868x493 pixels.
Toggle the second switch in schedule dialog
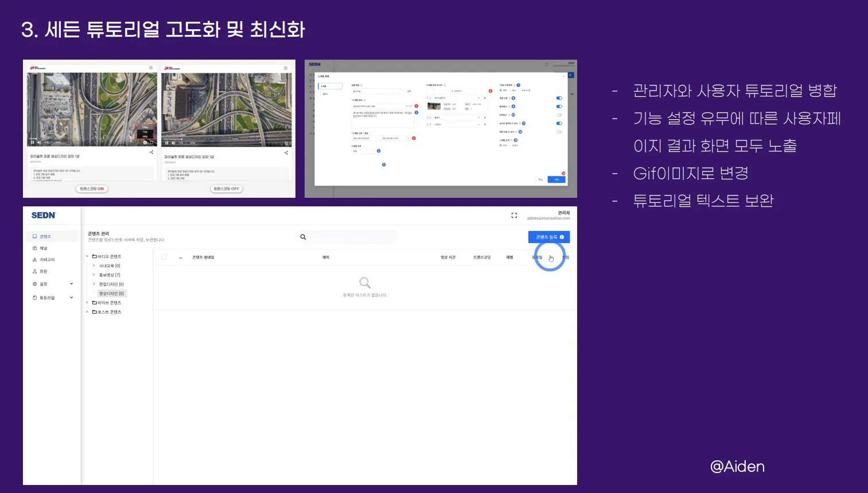click(x=559, y=107)
